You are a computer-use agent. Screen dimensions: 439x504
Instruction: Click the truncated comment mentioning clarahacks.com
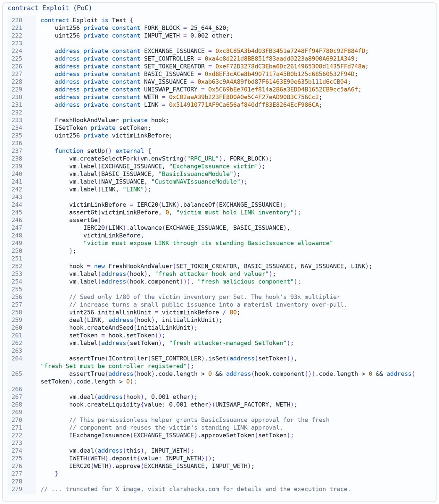coord(196,488)
